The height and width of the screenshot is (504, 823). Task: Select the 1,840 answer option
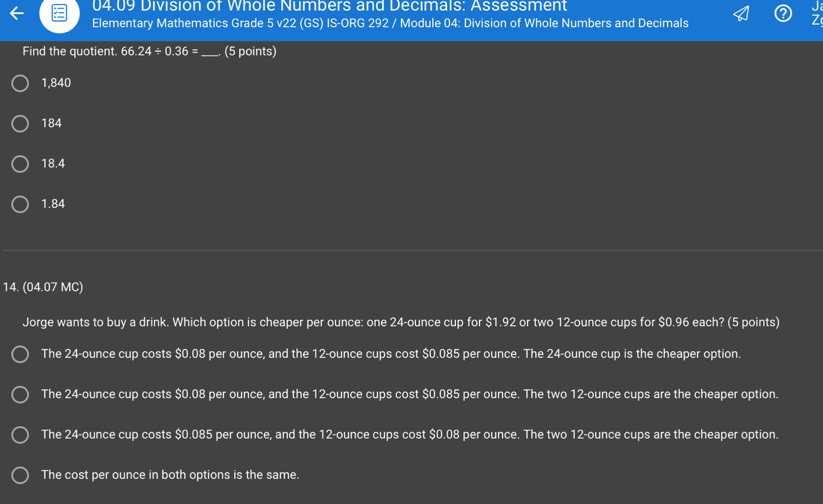click(20, 83)
